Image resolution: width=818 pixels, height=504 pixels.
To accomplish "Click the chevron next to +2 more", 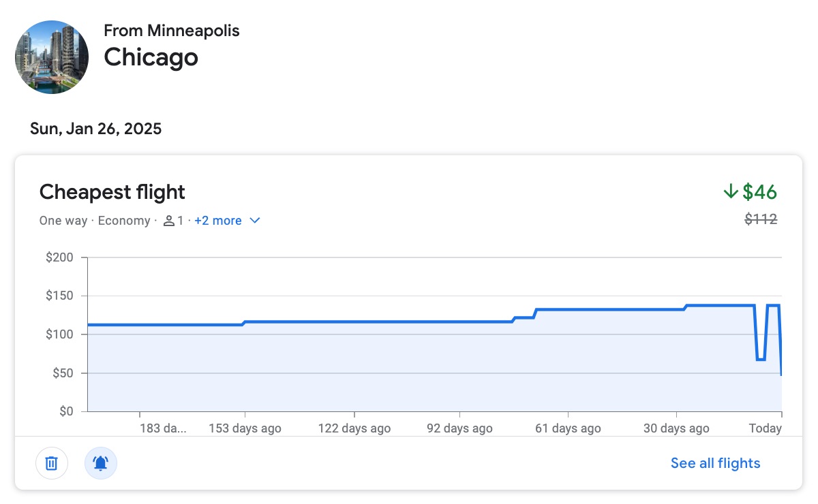I will point(255,220).
